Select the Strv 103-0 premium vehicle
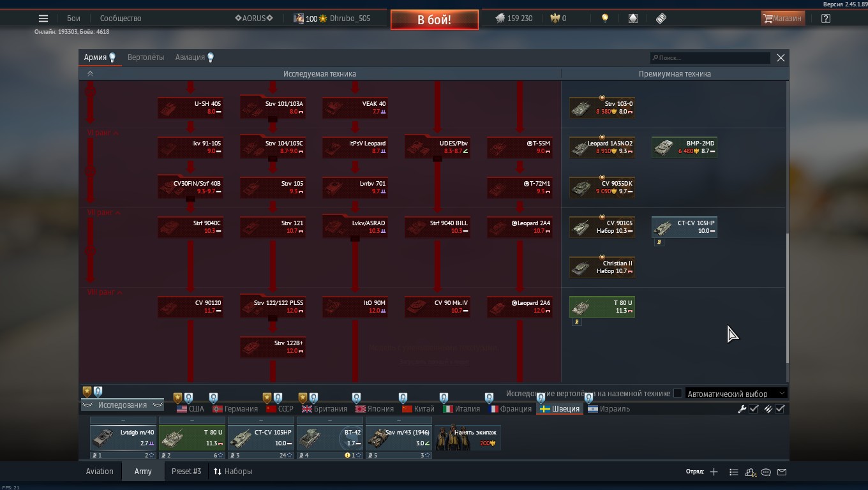868x490 pixels. tap(602, 107)
